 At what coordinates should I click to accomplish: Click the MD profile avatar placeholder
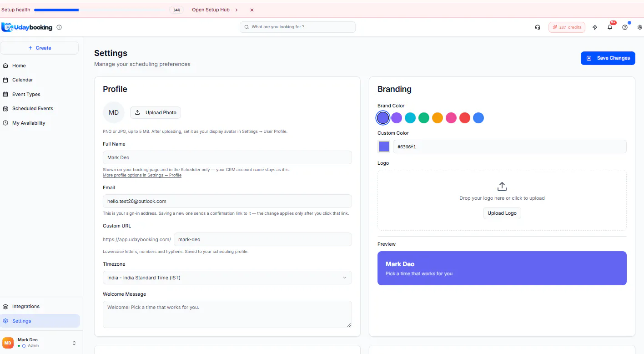[114, 112]
